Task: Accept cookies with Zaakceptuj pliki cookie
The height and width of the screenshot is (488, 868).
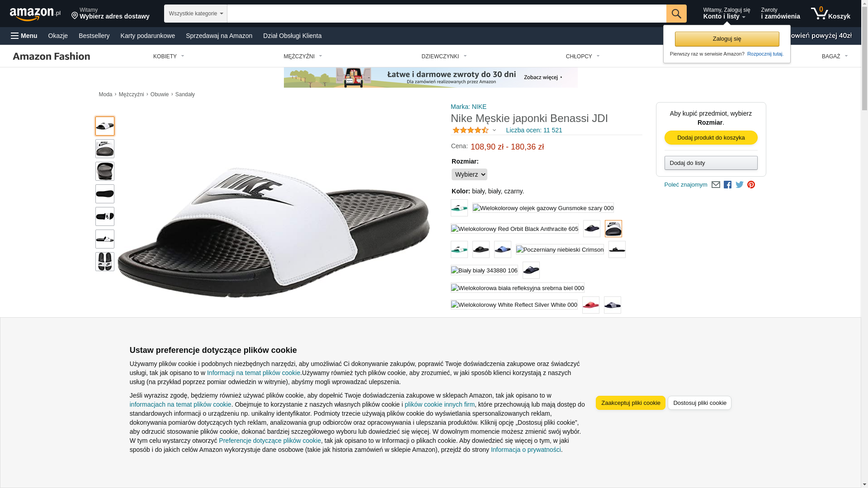Action: point(631,403)
